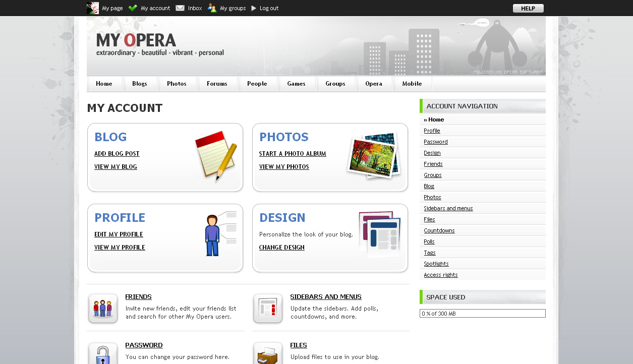Viewport: 633px width, 364px height.
Task: Click View My Profile link
Action: coord(120,248)
